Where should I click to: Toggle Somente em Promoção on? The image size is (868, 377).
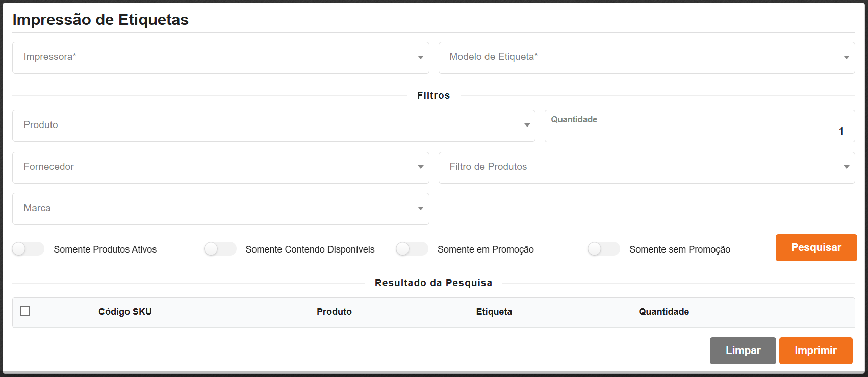click(412, 249)
